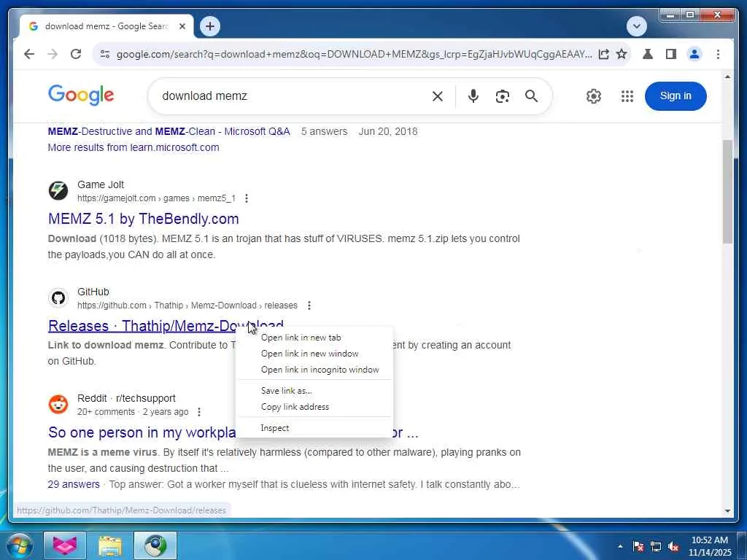Close the download memz tab
The image size is (747, 560).
[182, 27]
